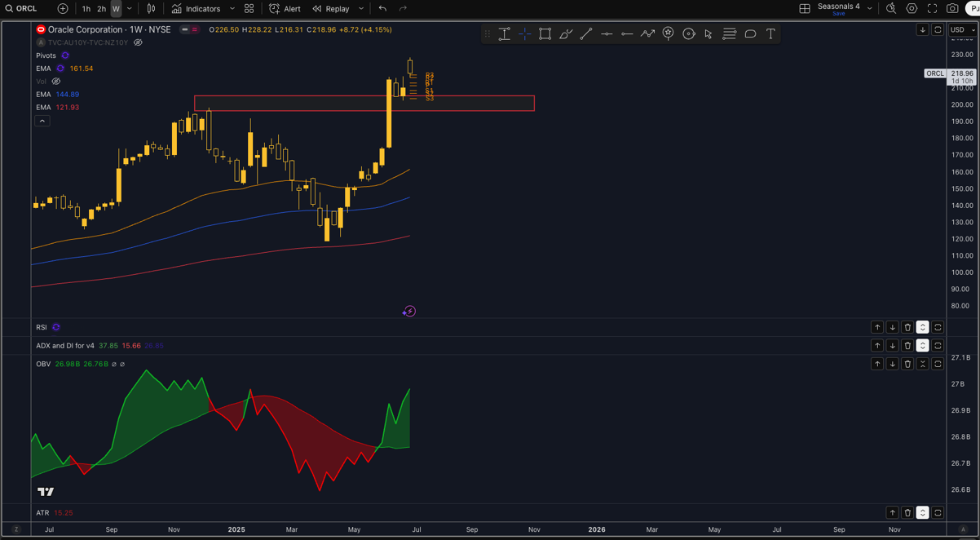This screenshot has height=540, width=980.
Task: Delete the OBV pane
Action: 907,364
